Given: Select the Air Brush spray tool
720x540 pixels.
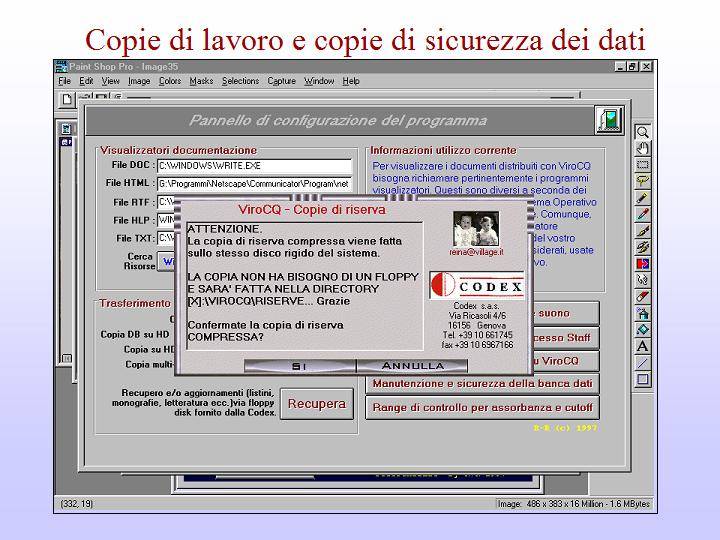Looking at the screenshot, I should pyautogui.click(x=642, y=313).
